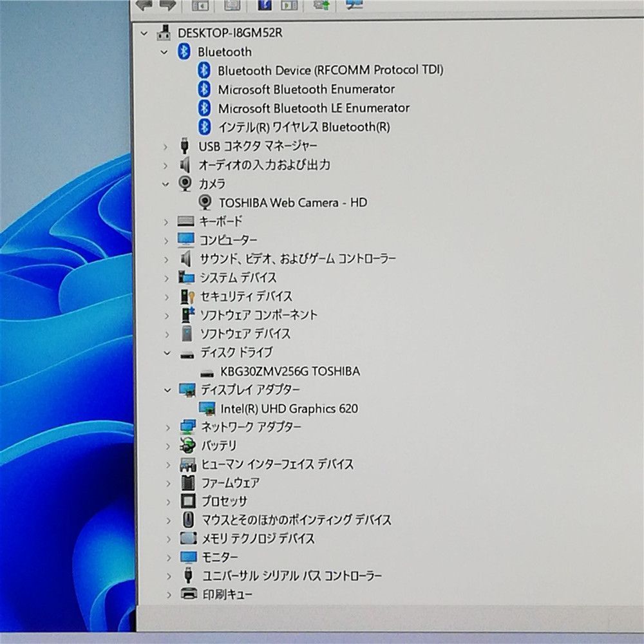Screen dimensions: 644x644
Task: Click the ファームウェア chip icon
Action: (x=188, y=482)
